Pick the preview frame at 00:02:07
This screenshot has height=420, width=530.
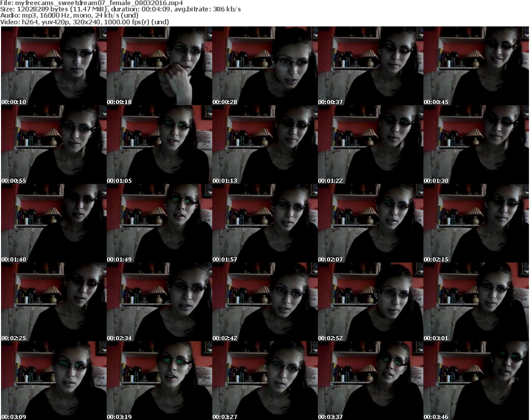(x=371, y=224)
